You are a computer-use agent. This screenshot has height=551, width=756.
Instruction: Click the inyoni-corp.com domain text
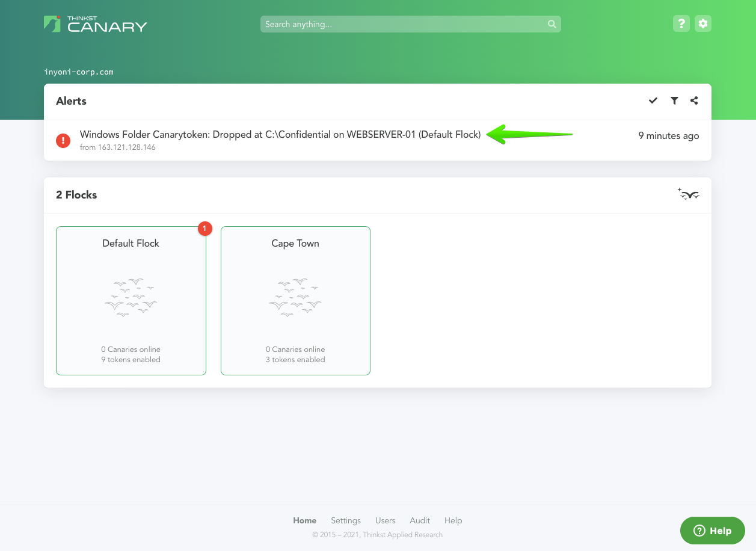[x=79, y=72]
